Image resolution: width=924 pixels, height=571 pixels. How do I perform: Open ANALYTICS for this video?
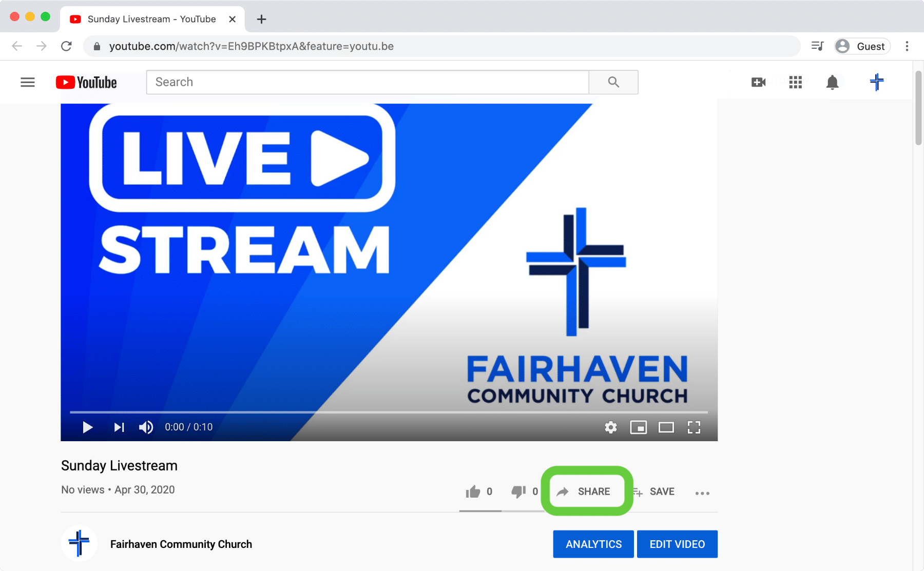pyautogui.click(x=593, y=544)
